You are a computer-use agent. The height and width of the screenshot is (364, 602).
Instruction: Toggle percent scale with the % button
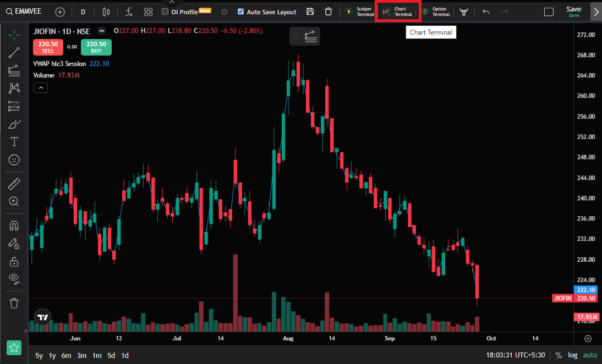[559, 355]
